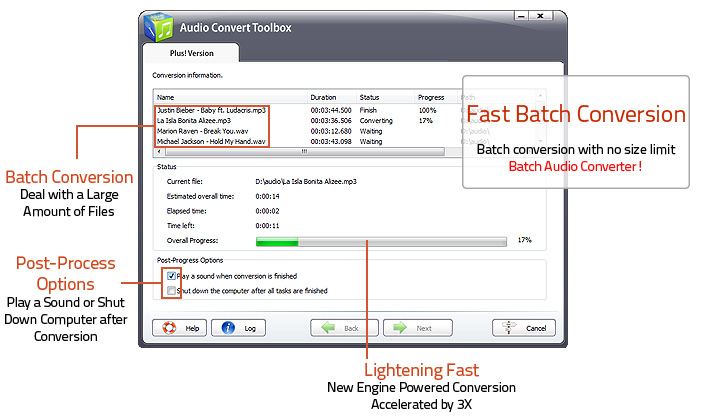
Task: Go Back with the left arrow button
Action: coord(344,328)
